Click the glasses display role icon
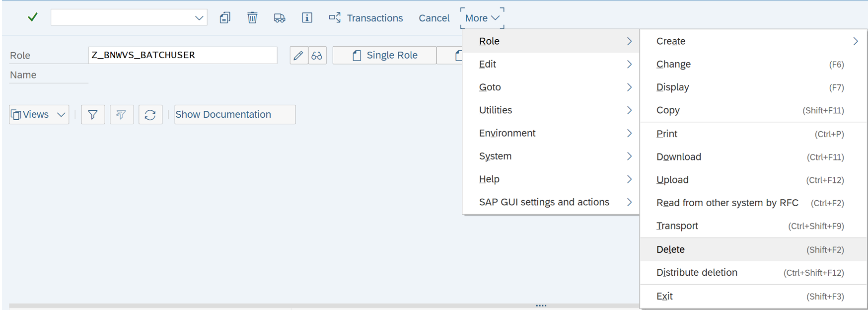 (317, 55)
